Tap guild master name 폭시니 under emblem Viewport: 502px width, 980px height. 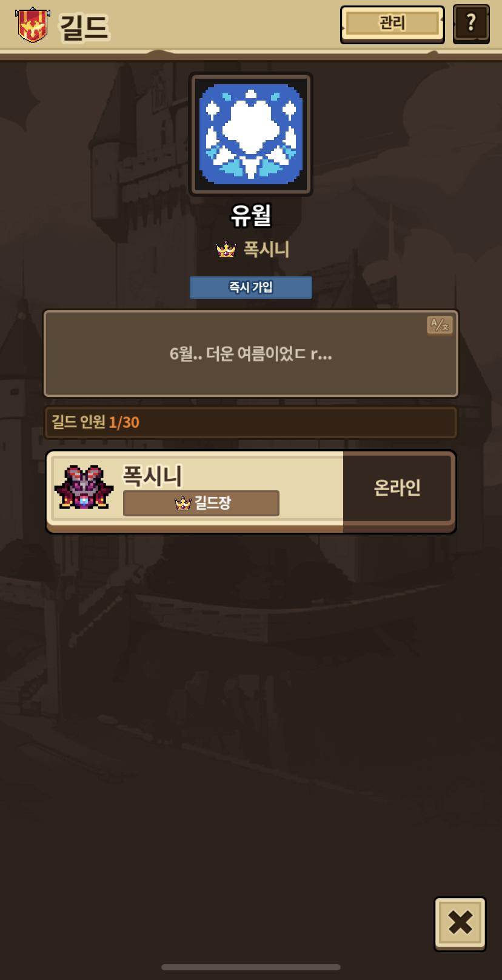[266, 249]
